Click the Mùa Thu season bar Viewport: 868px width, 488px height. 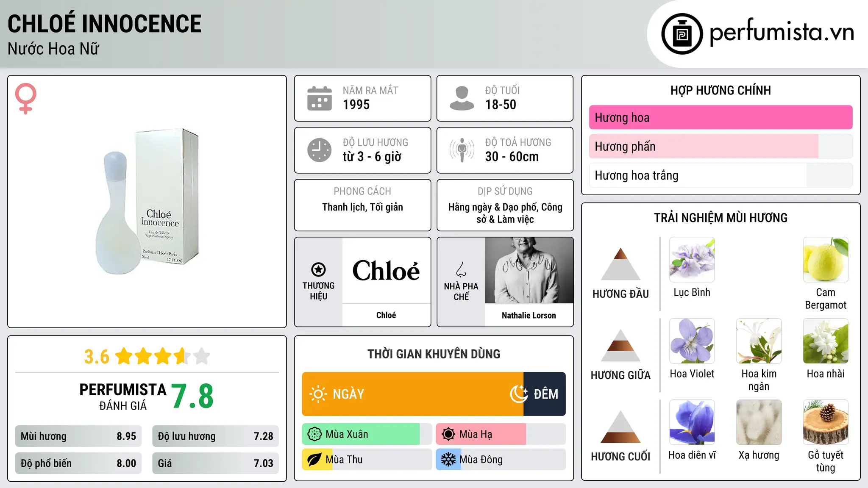[x=367, y=460]
